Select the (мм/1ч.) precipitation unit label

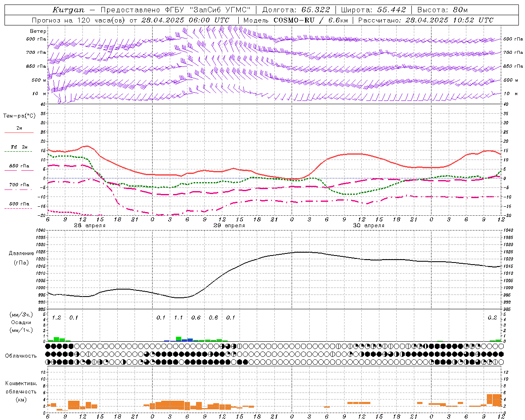tap(21, 330)
